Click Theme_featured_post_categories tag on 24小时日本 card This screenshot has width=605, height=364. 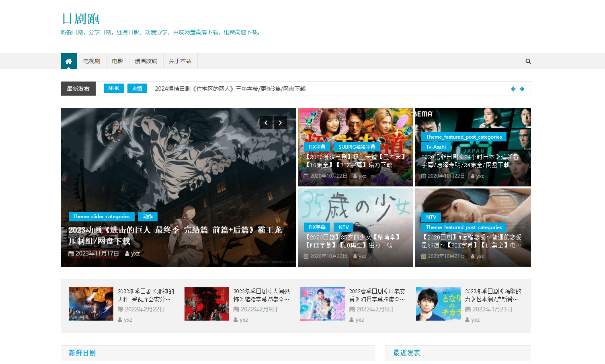[x=464, y=137]
